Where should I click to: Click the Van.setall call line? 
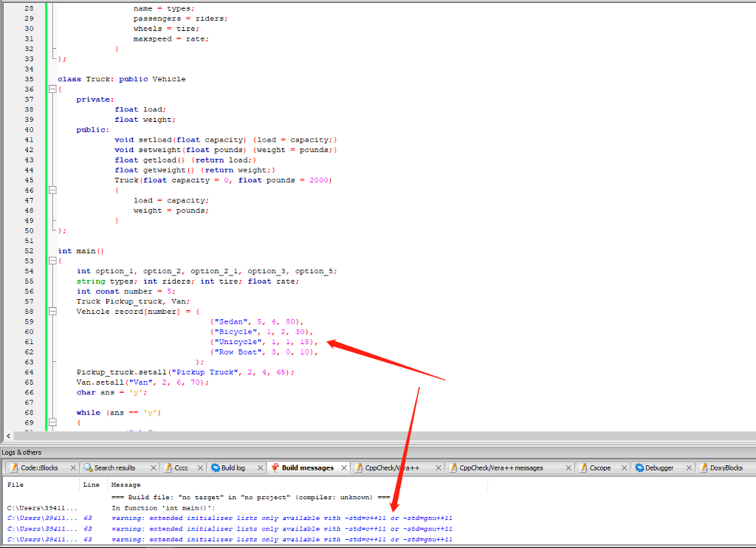[142, 382]
